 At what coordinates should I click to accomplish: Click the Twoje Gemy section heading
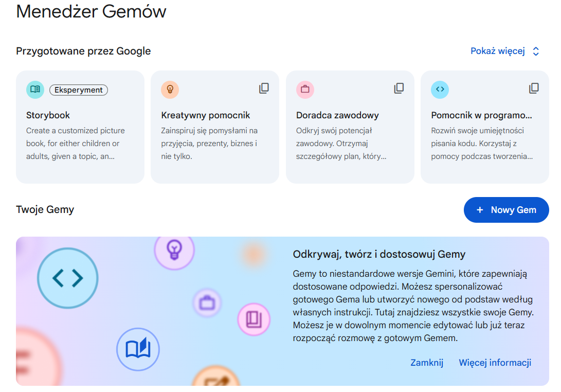tap(45, 209)
